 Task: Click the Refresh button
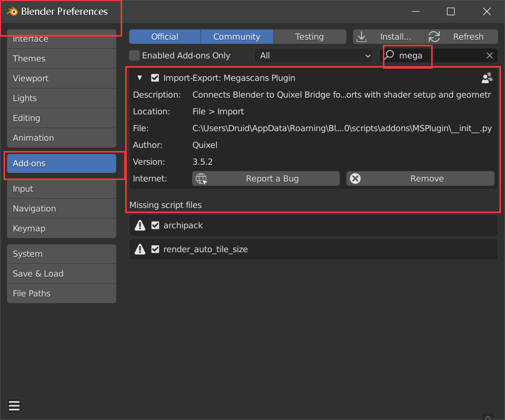(462, 37)
